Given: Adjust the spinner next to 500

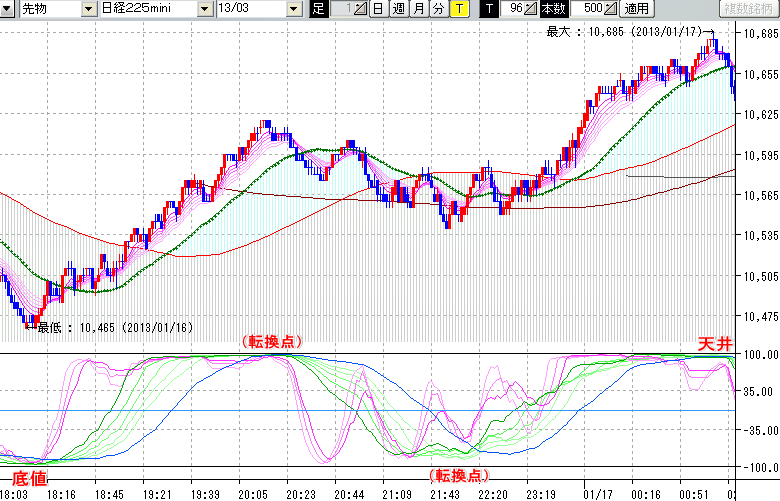Looking at the screenshot, I should point(611,9).
